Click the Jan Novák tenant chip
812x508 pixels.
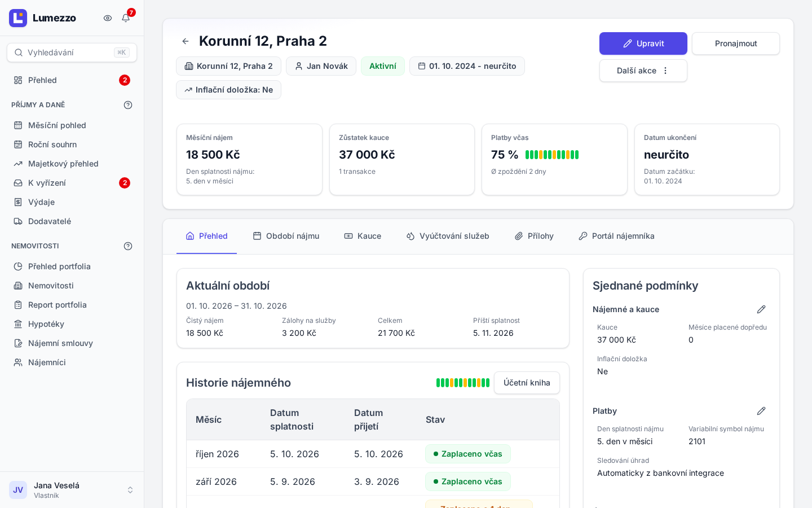tap(321, 66)
